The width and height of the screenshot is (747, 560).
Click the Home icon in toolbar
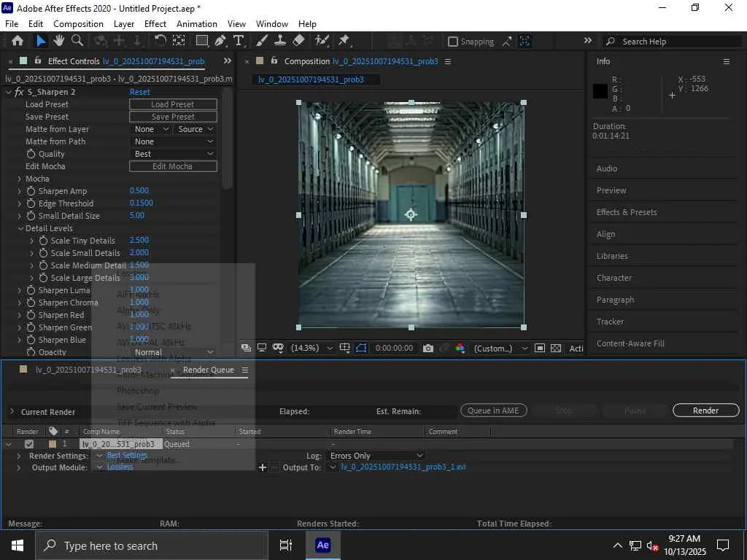point(18,41)
